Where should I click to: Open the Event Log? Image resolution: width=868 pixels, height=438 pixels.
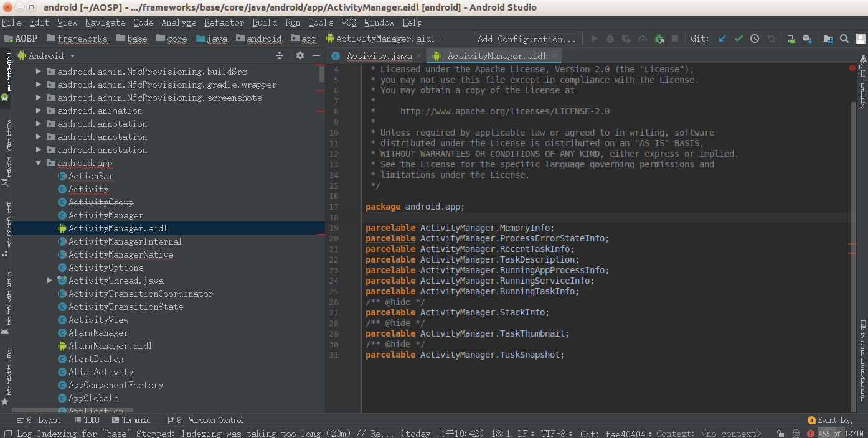pos(829,420)
